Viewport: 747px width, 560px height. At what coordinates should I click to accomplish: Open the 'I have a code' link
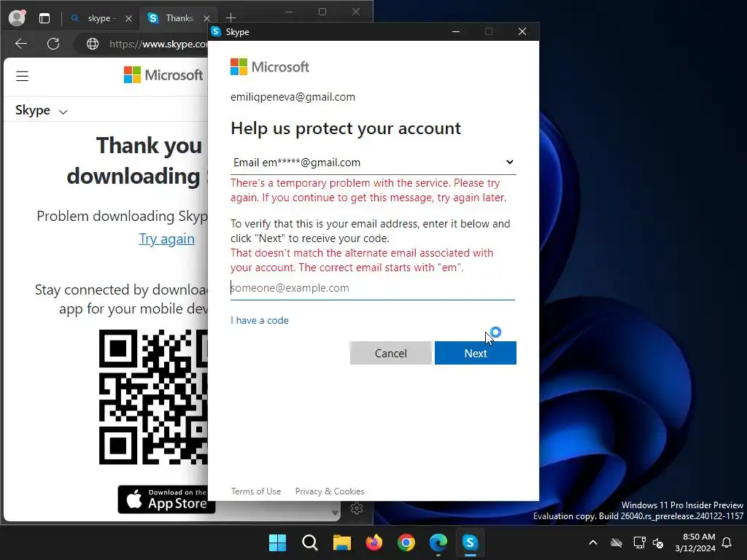click(260, 321)
